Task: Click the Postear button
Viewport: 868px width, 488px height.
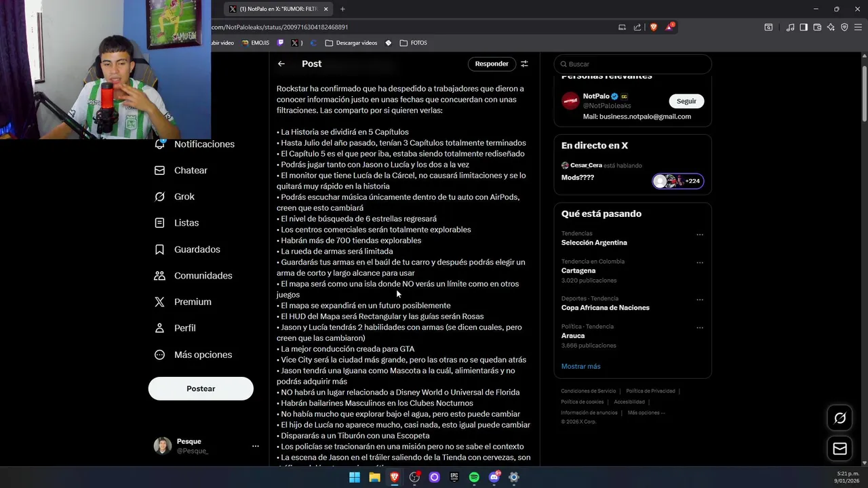Action: 201,388
